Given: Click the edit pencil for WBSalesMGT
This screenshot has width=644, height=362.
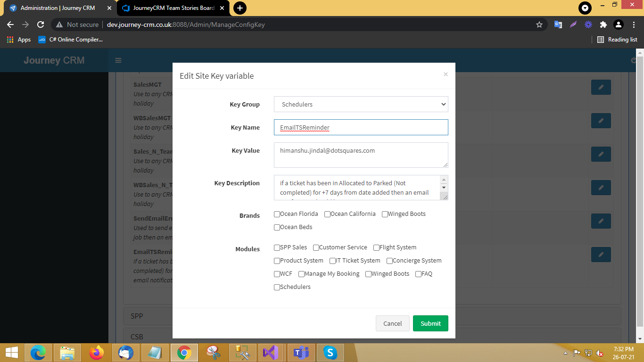Looking at the screenshot, I should click(601, 121).
